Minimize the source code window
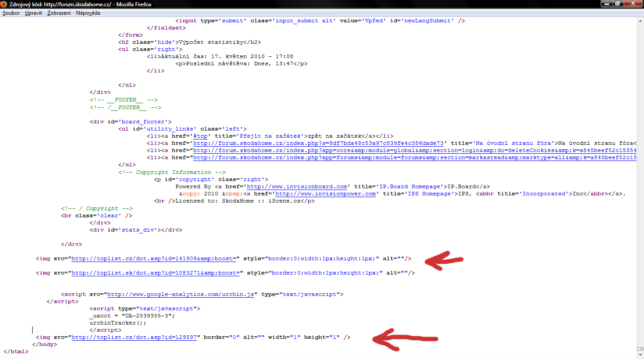This screenshot has height=359, width=644. (606, 4)
